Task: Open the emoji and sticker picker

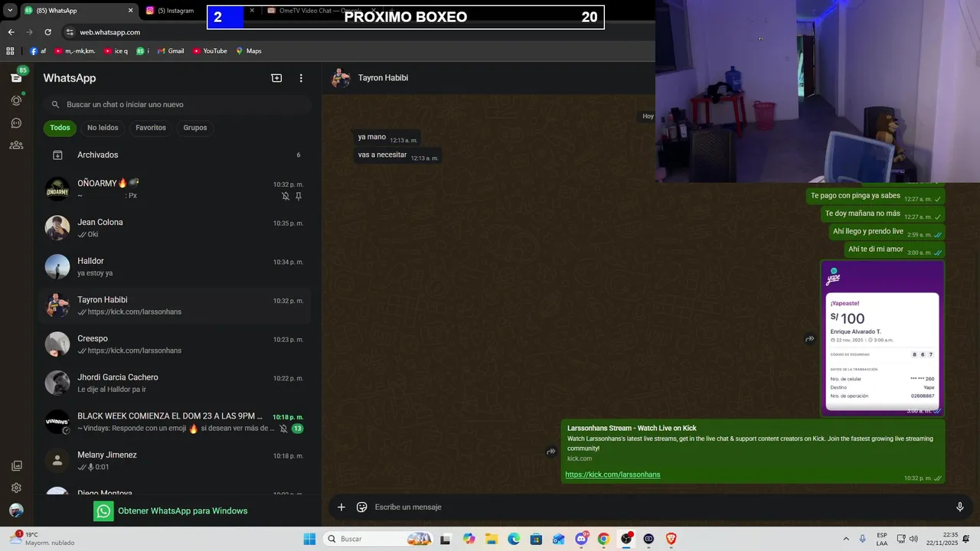Action: 362,507
